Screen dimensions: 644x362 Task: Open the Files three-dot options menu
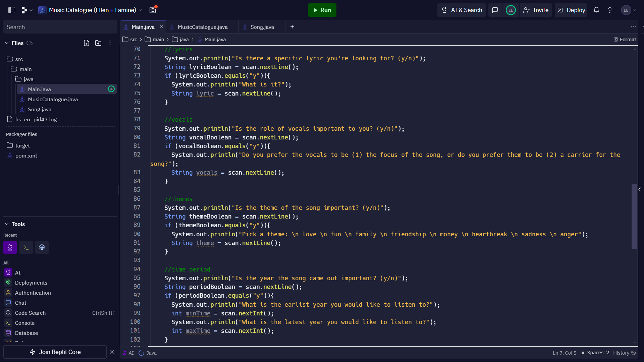click(x=110, y=43)
